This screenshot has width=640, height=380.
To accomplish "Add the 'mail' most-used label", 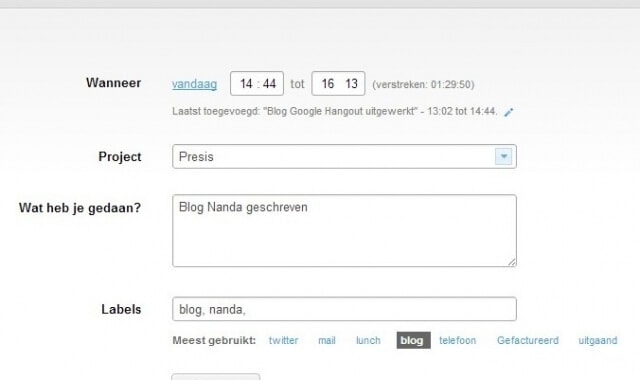I will tap(327, 340).
